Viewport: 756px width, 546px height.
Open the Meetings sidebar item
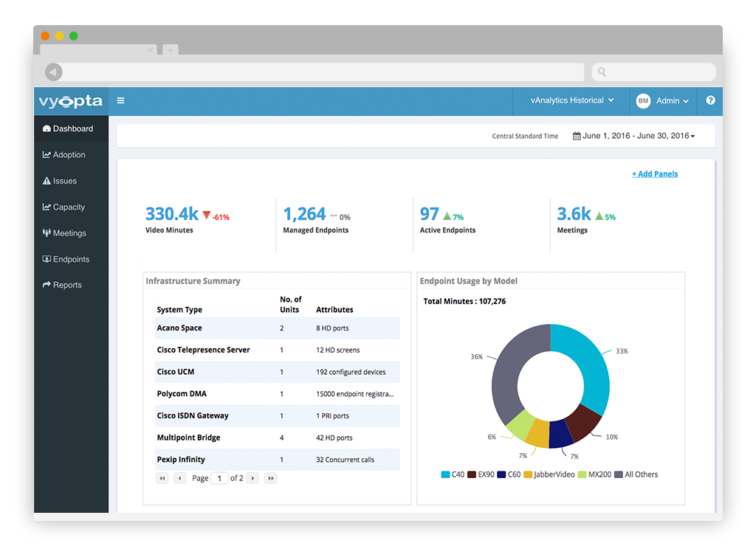coord(72,232)
